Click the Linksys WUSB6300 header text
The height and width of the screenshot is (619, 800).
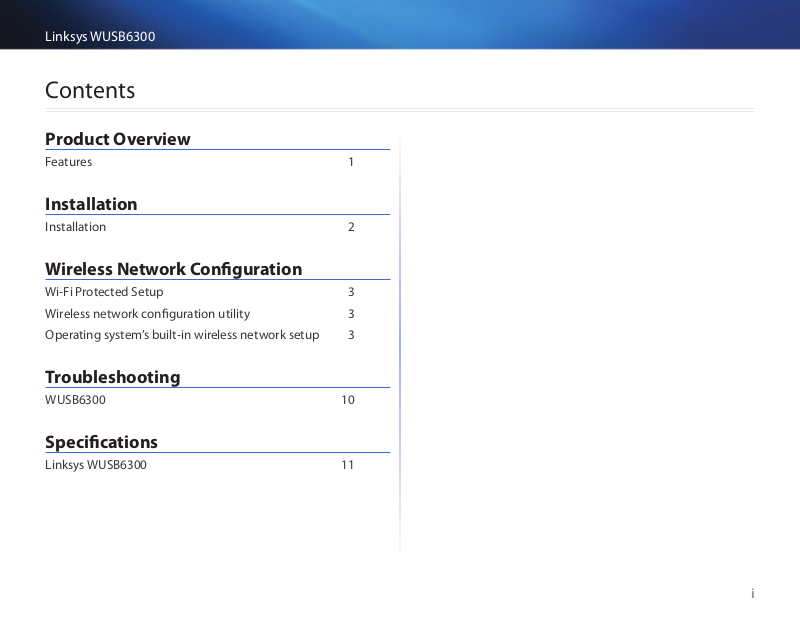pyautogui.click(x=100, y=37)
